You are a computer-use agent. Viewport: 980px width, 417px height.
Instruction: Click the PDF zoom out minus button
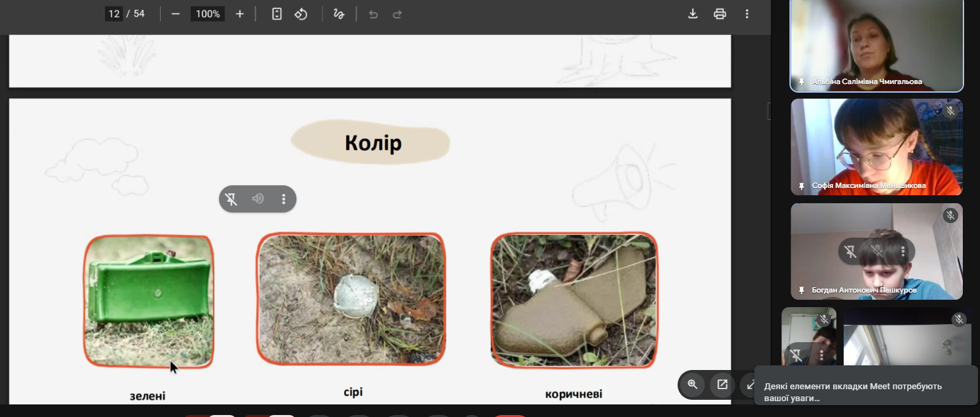175,14
